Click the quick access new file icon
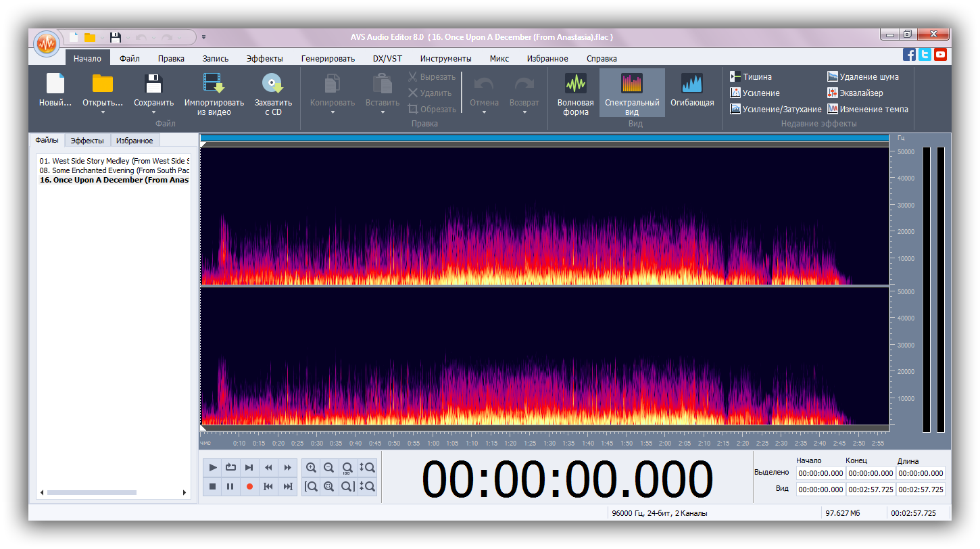 pos(74,37)
